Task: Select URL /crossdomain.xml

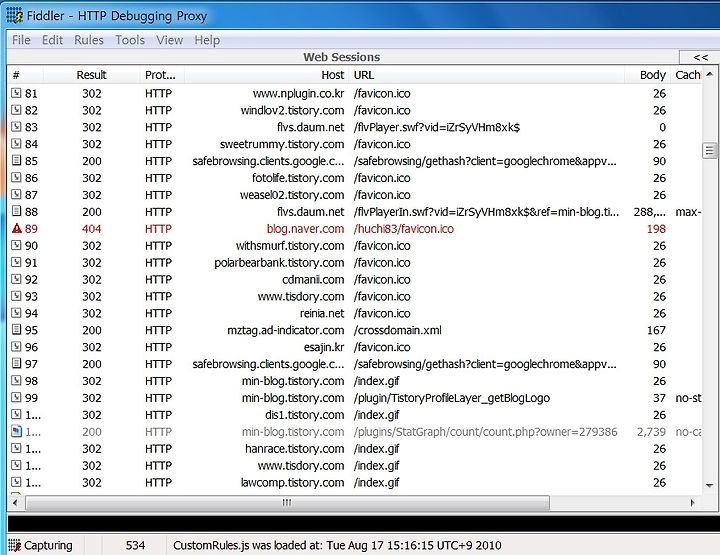Action: [398, 330]
